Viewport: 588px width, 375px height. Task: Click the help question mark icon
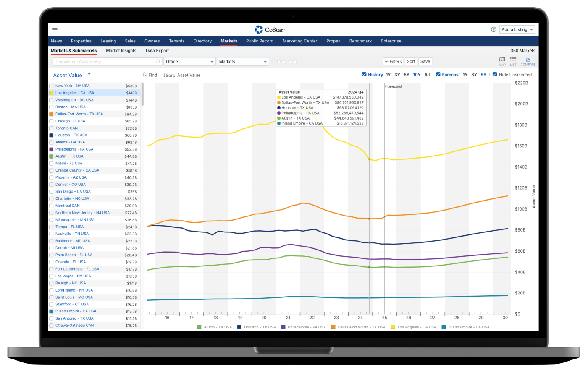[493, 30]
